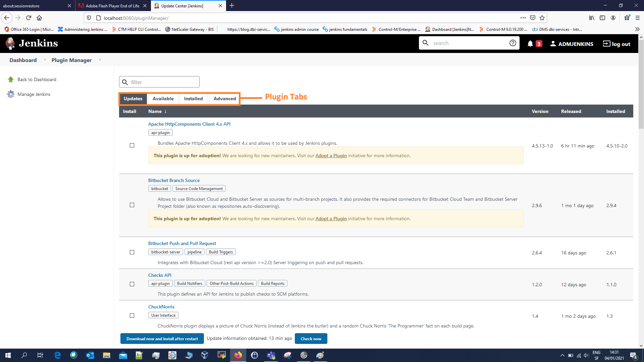Screen dimensions: 644x362
Task: Tick the Bitbucket Push and Pull Request checkbox
Action: [132, 252]
